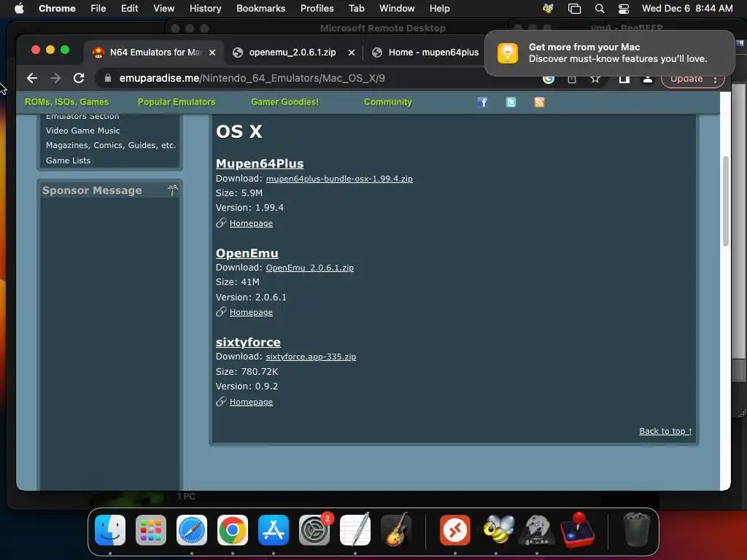Open the ROMs, ISOs, Games menu
The height and width of the screenshot is (560, 747).
point(66,102)
